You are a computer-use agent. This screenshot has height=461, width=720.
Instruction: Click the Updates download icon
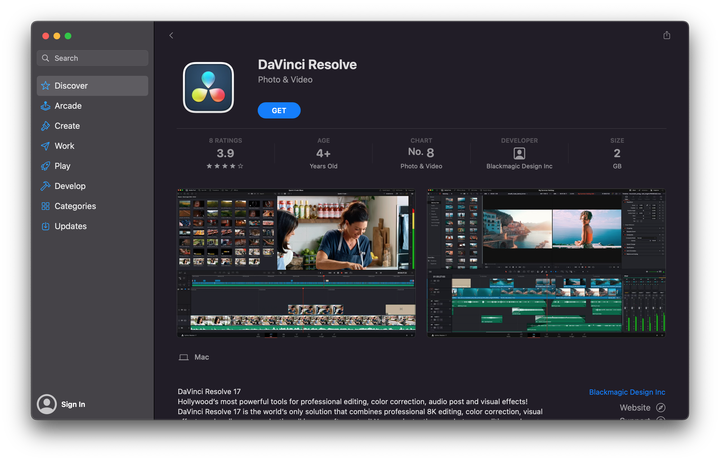coord(45,226)
